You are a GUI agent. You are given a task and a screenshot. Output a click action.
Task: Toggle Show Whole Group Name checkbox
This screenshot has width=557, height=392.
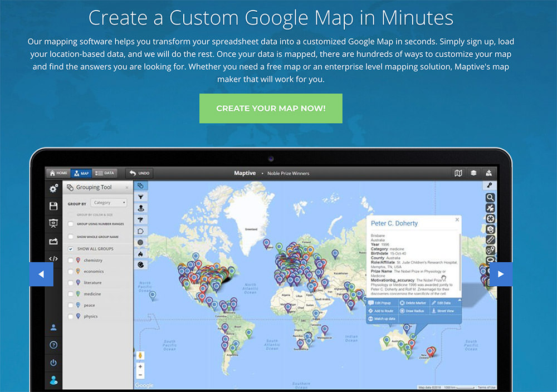[x=71, y=237]
